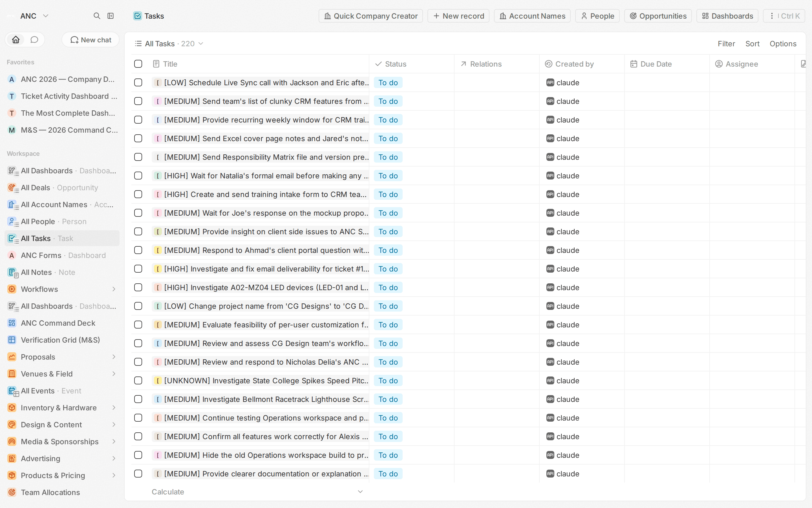Click the All Events sidebar icon
This screenshot has height=508, width=812.
(x=12, y=391)
